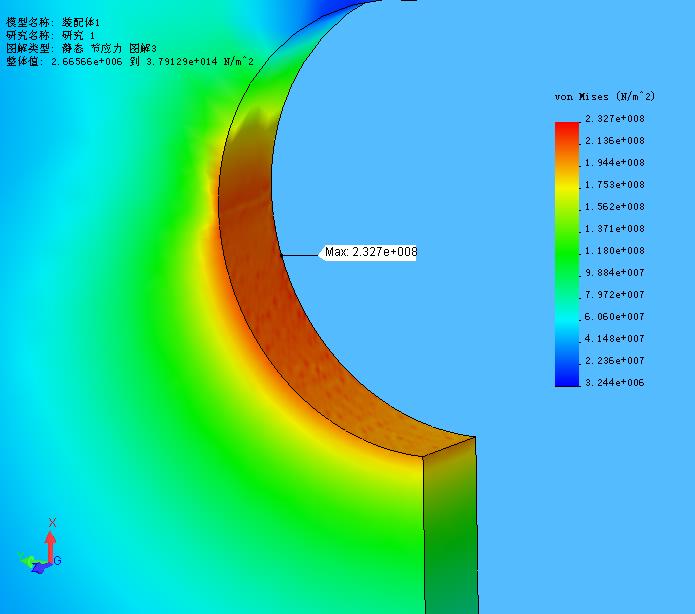Click legend value 2.327e+008
Viewport: 695px width, 614px height.
(614, 119)
